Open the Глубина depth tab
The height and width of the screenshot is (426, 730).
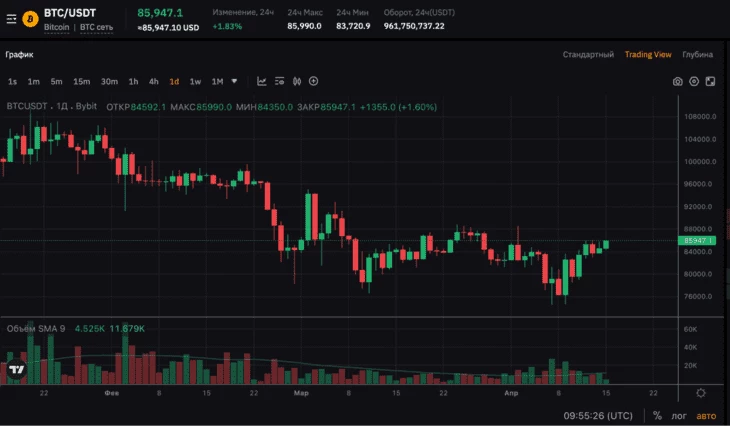(x=697, y=54)
